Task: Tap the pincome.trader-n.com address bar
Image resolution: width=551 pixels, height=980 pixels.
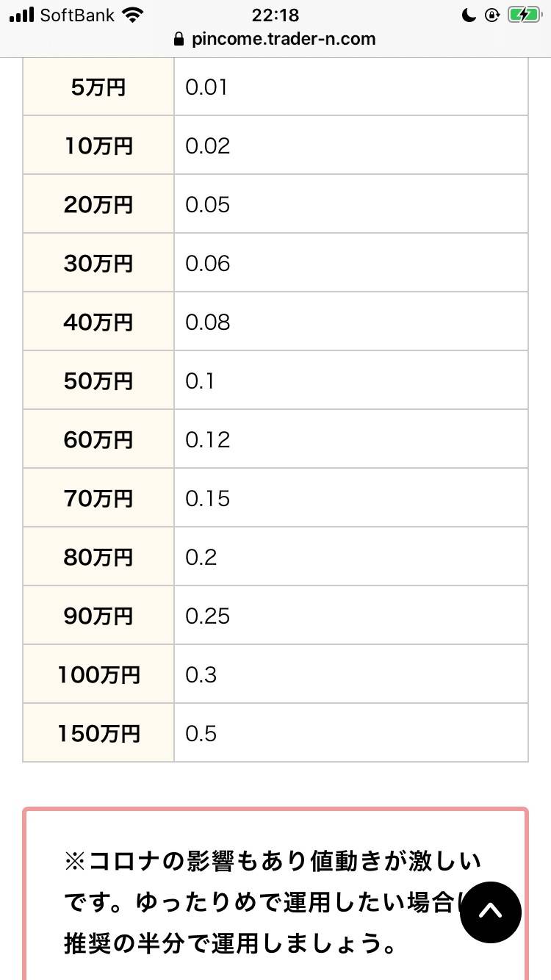Action: [x=275, y=39]
